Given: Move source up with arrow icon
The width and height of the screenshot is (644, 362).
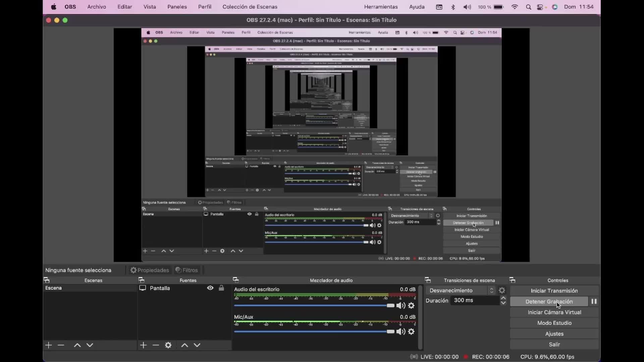Looking at the screenshot, I should 184,345.
